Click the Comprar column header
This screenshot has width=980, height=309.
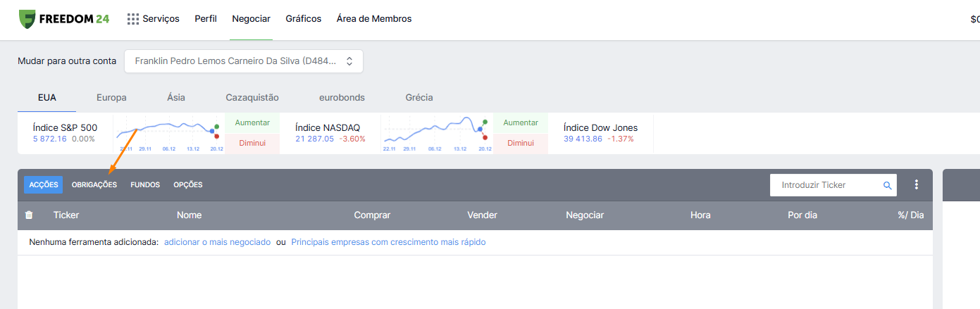point(372,215)
